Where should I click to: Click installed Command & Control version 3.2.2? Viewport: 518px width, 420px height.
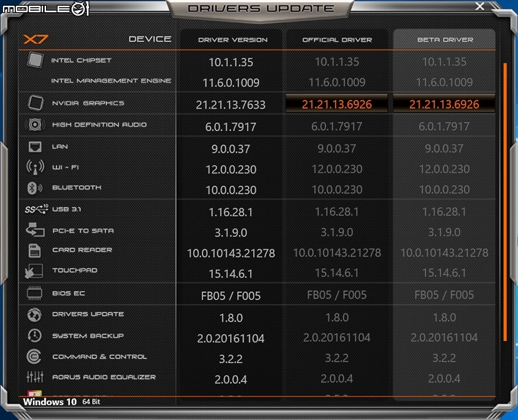click(x=231, y=359)
